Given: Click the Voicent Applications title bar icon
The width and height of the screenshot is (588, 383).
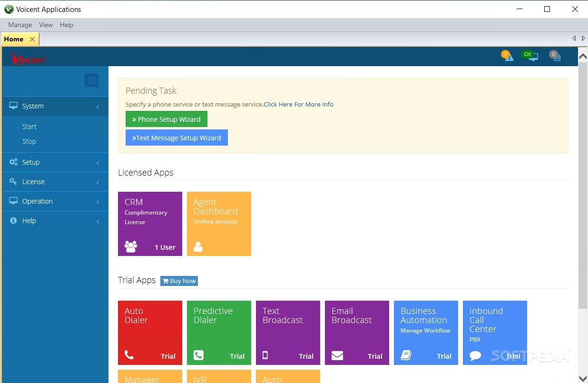Looking at the screenshot, I should [x=9, y=9].
